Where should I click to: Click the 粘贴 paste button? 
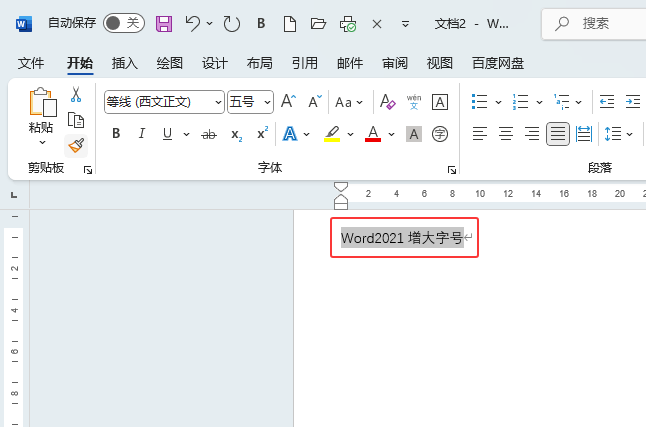click(42, 110)
